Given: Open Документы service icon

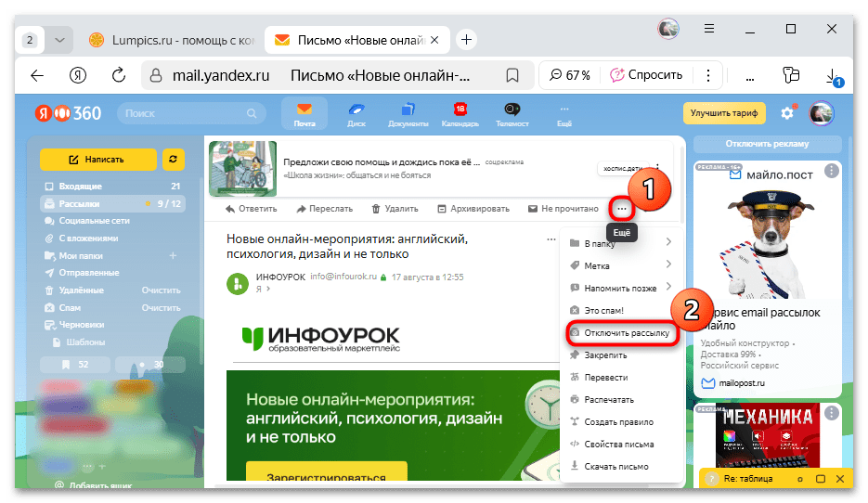Looking at the screenshot, I should coord(408,114).
